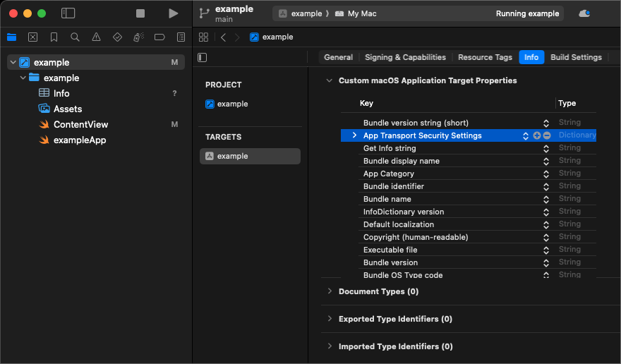Click the minus icon on App Transport Security row
The width and height of the screenshot is (621, 364).
point(547,135)
